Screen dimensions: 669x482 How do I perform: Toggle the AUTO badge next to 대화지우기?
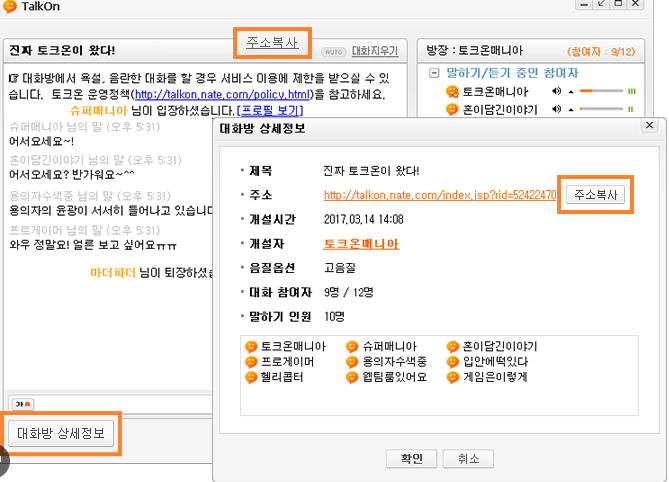click(334, 52)
